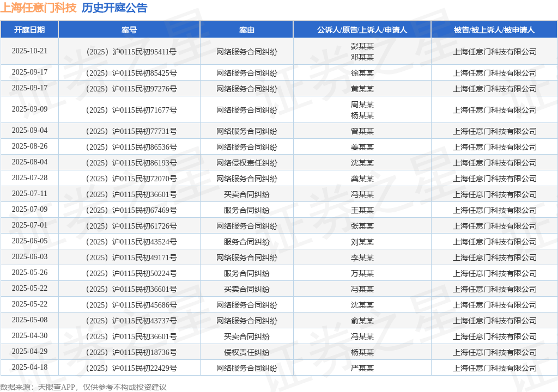Click 侵权责任纠纷 cause in 2025-04-29 row
Viewport: 558px width, 392px height.
click(247, 352)
